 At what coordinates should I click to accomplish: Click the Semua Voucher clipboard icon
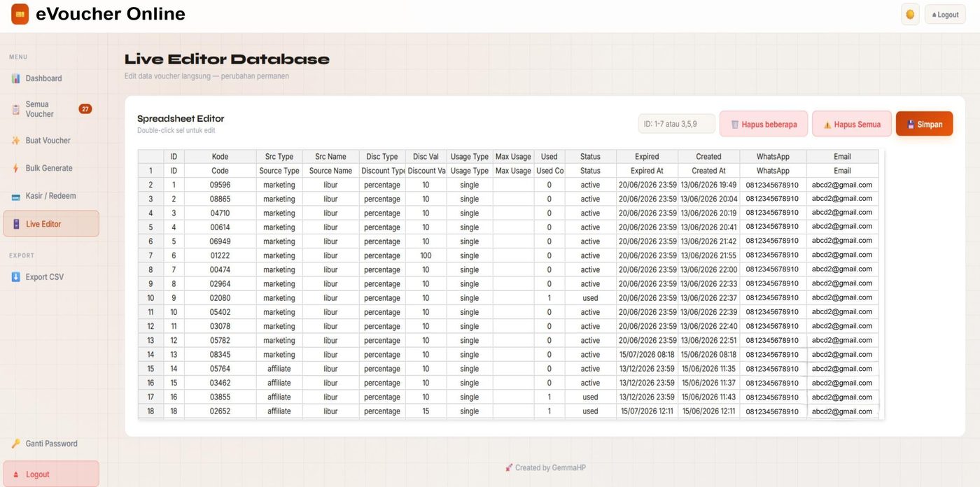tap(16, 109)
